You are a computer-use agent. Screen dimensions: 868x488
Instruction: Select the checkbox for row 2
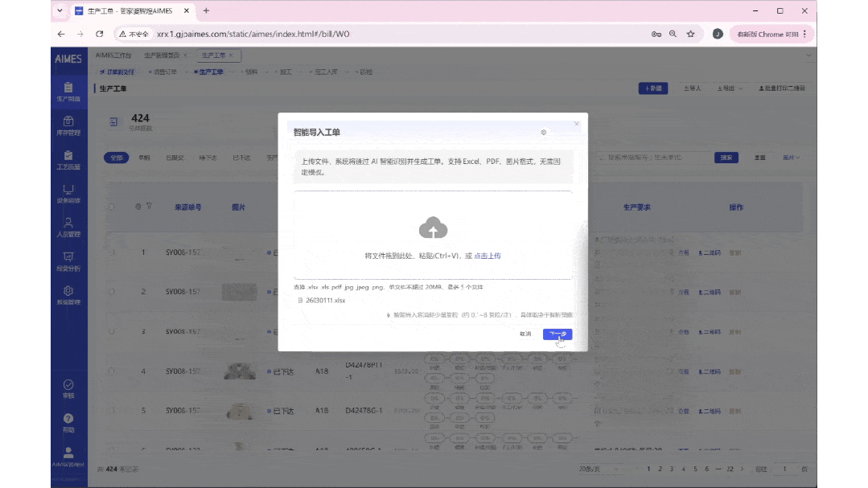tap(111, 292)
